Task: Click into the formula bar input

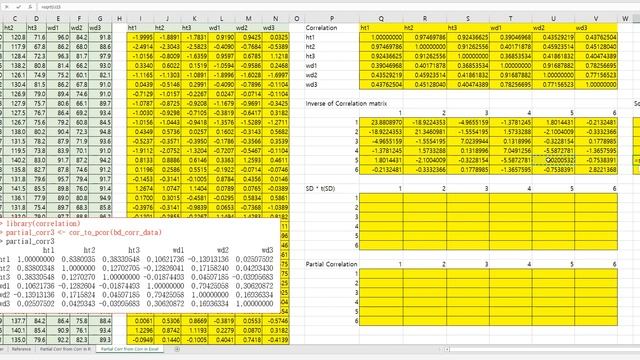Action: point(339,7)
